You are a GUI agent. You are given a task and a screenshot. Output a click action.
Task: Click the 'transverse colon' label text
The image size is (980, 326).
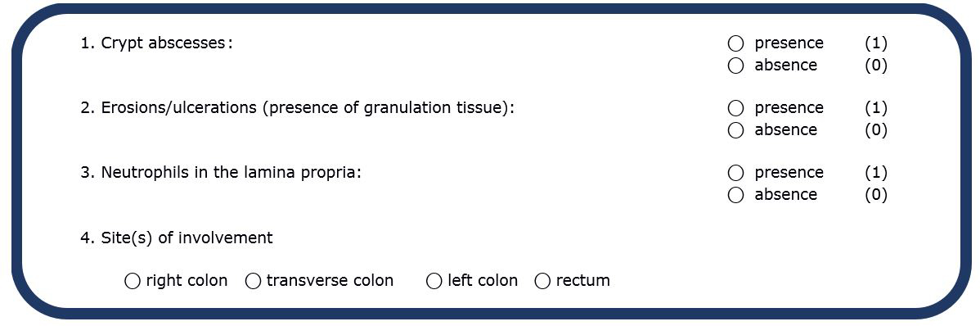(x=330, y=281)
